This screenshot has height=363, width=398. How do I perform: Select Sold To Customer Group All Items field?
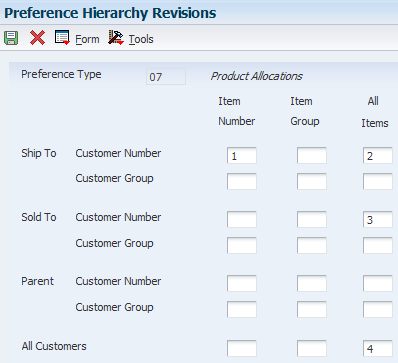(378, 245)
